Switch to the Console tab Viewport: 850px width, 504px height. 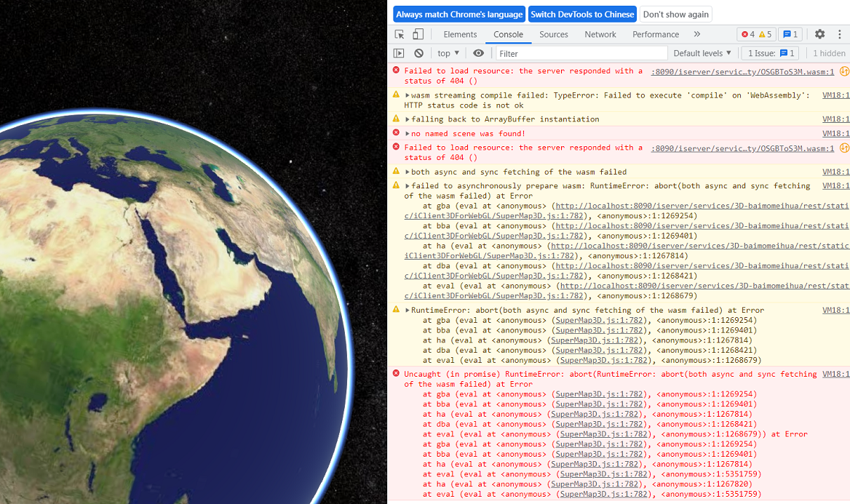[x=508, y=34]
